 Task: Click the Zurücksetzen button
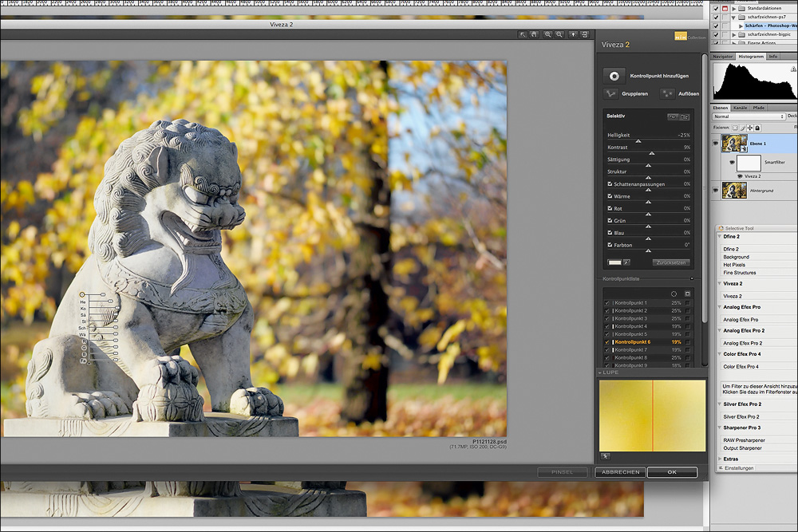pyautogui.click(x=670, y=262)
